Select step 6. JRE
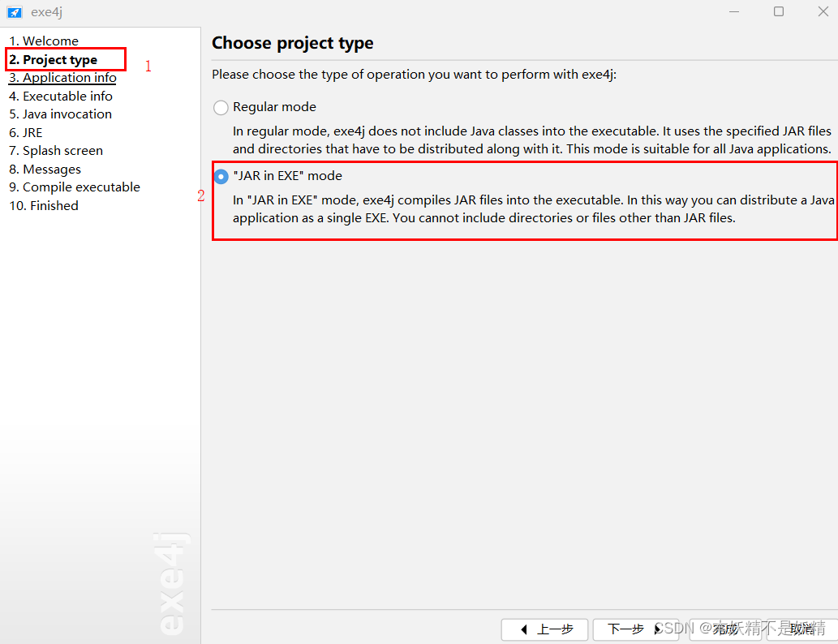 (26, 132)
